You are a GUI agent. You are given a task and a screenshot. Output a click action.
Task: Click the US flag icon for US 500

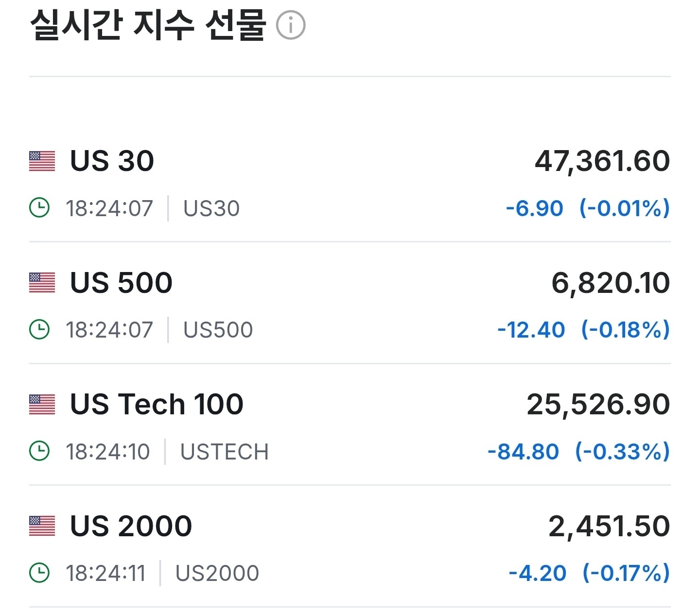coord(42,283)
